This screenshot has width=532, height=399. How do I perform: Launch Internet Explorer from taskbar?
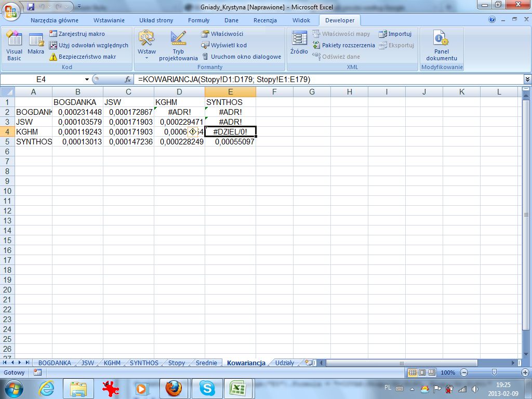[46, 388]
